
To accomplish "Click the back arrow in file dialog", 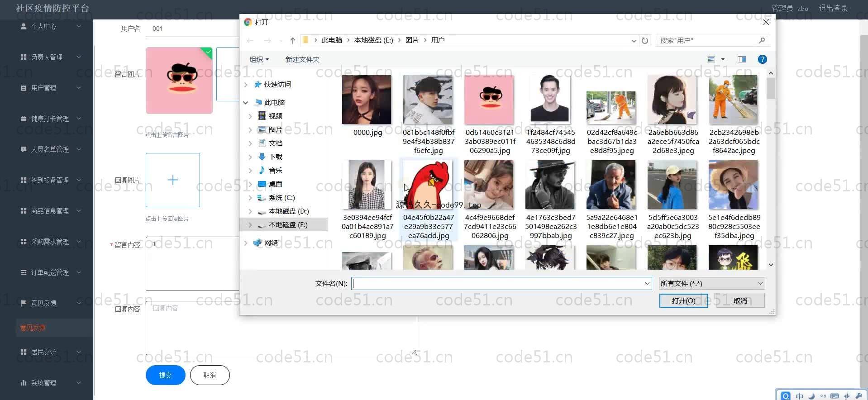I will point(250,41).
